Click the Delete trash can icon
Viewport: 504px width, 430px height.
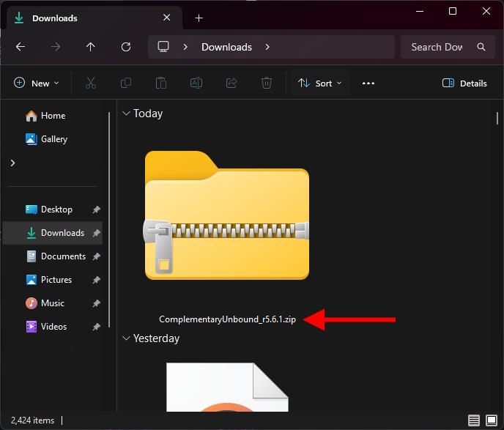coord(267,84)
